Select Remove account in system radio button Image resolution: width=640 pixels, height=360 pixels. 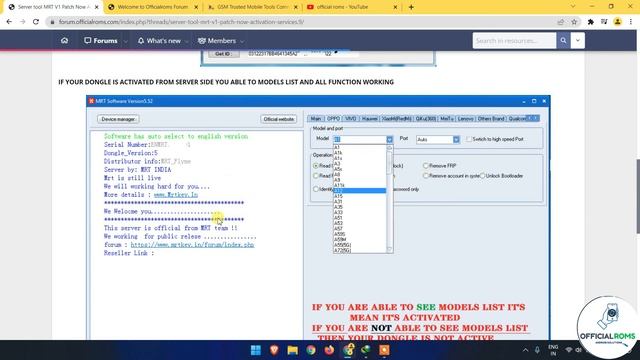click(426, 176)
